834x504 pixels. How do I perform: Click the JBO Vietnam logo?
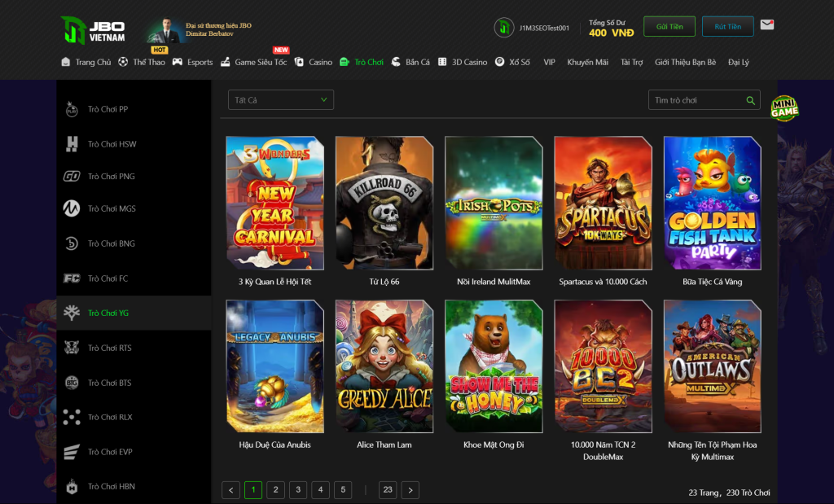point(93,30)
